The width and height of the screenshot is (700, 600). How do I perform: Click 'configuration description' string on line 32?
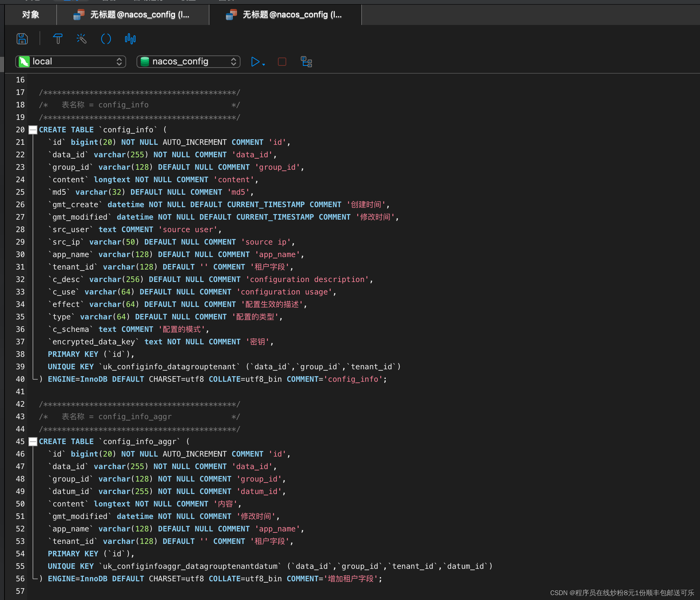[x=307, y=280]
